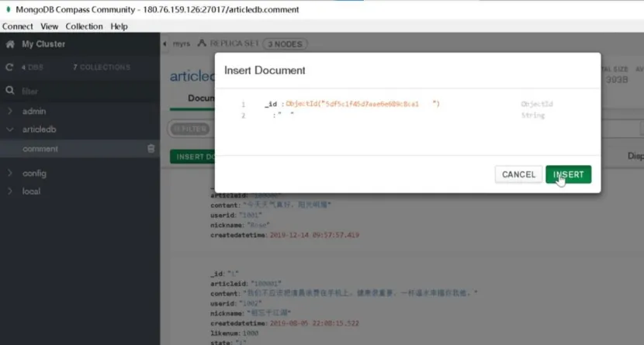Click the Insert Document dialog title

coord(265,71)
